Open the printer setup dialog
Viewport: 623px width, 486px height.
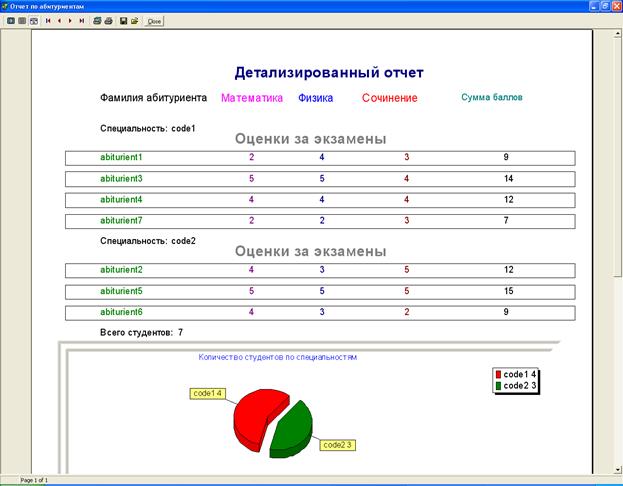pos(97,20)
